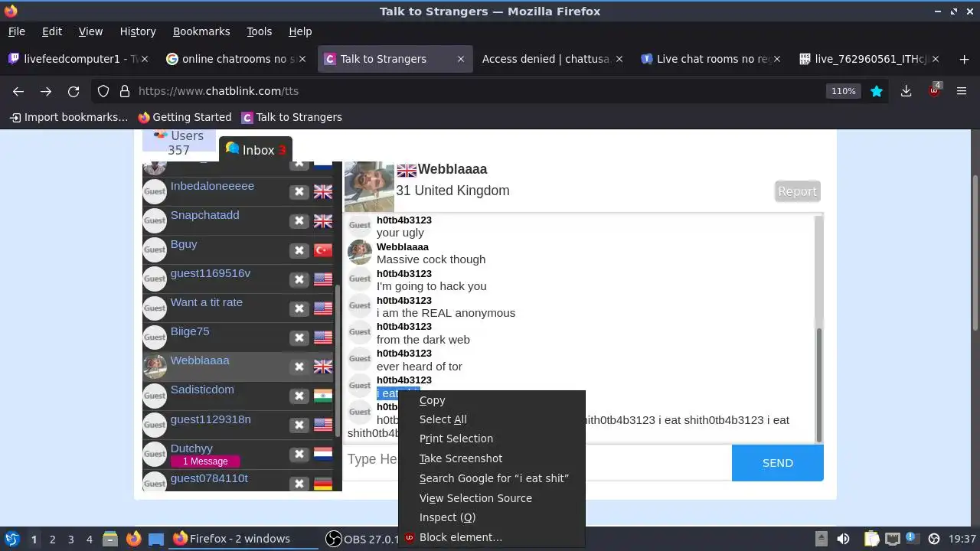Click the Netherlands flag beside Dutchyy
This screenshot has height=551, width=980.
pos(323,454)
